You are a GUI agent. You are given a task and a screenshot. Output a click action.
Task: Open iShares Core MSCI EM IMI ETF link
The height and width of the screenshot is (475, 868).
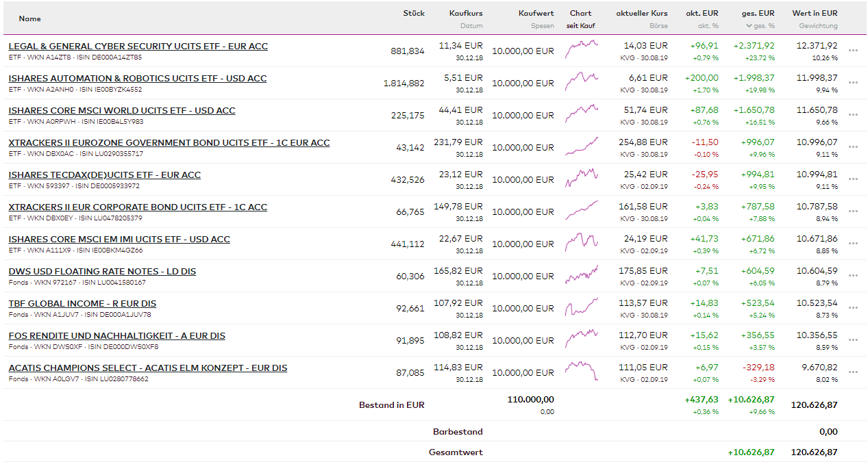pyautogui.click(x=119, y=240)
